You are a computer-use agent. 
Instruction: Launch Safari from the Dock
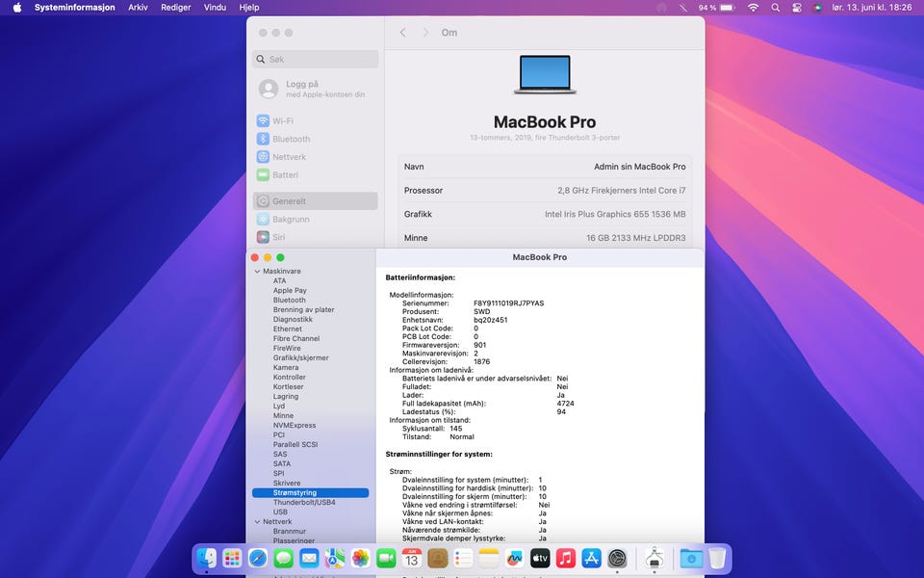[x=258, y=558]
